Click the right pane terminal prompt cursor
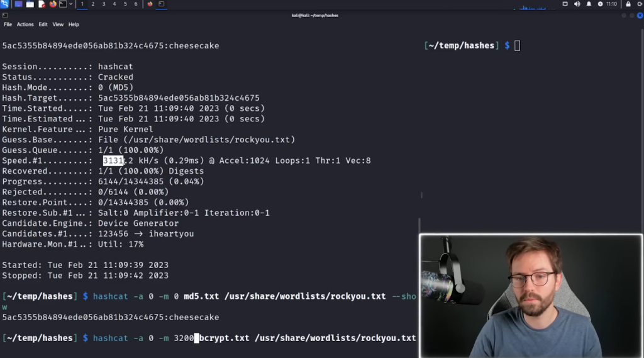The height and width of the screenshot is (358, 644). (517, 46)
